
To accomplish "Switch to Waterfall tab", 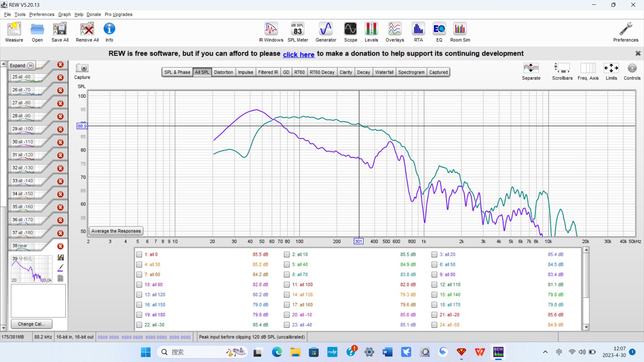I will tap(384, 72).
